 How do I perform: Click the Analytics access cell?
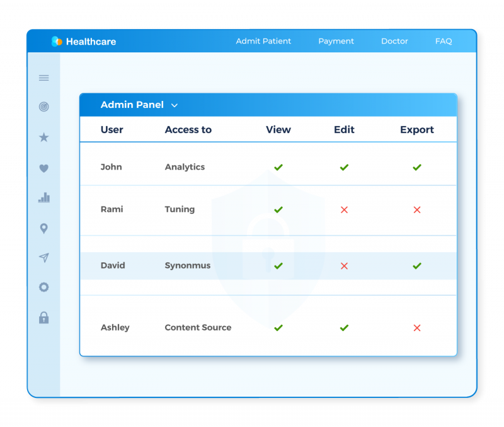coord(185,167)
